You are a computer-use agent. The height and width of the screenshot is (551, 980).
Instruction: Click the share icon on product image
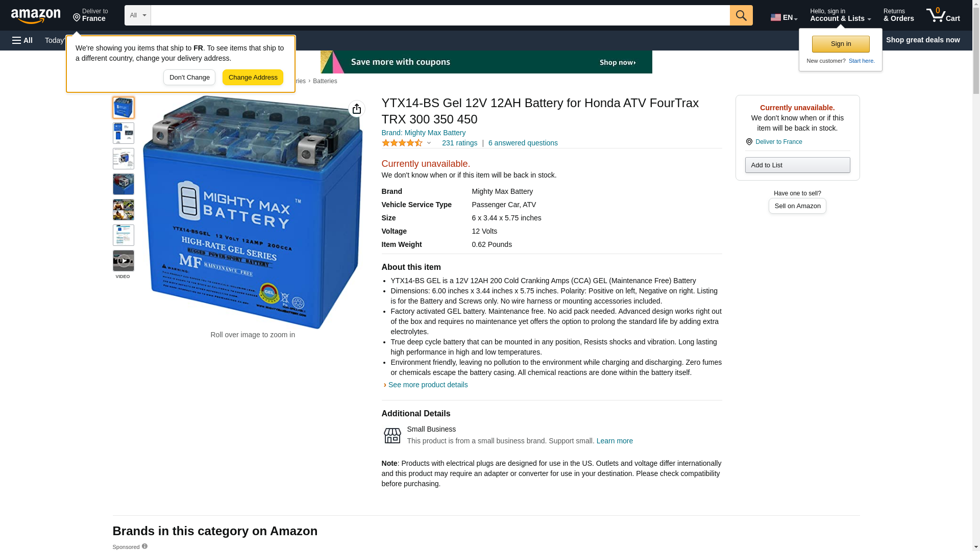click(x=356, y=109)
